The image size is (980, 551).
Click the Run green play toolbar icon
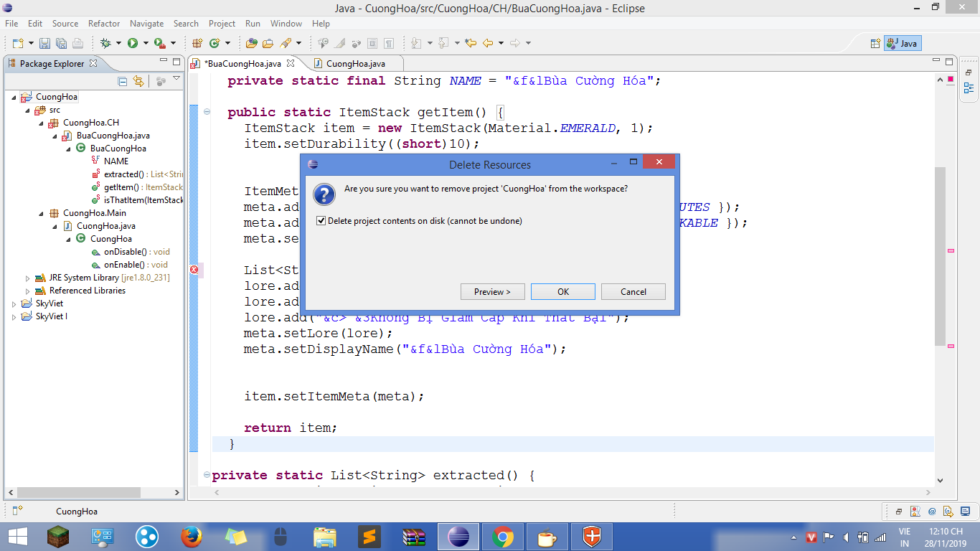tap(133, 43)
